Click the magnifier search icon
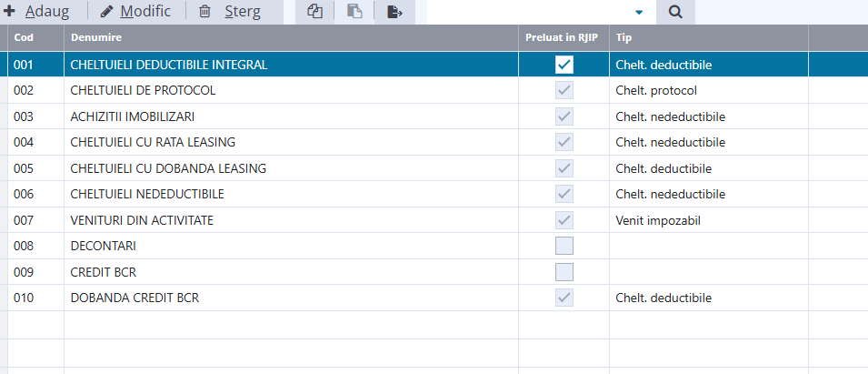 [x=675, y=12]
